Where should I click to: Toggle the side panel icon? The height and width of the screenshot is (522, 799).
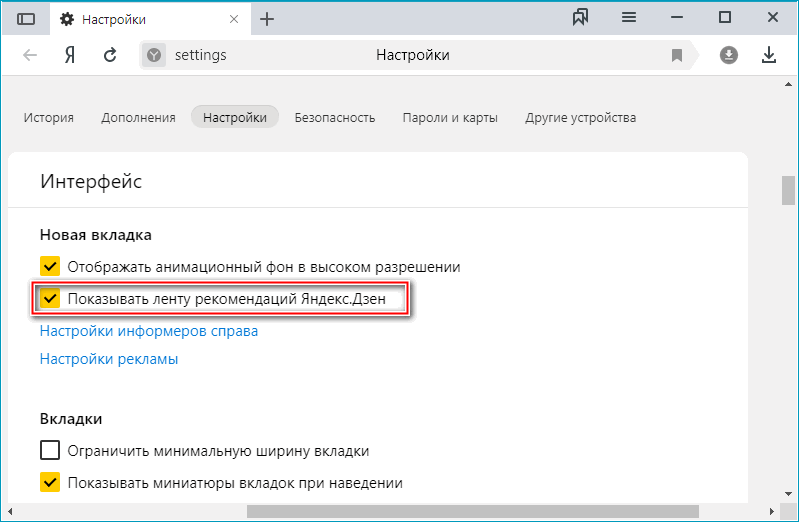[x=26, y=19]
